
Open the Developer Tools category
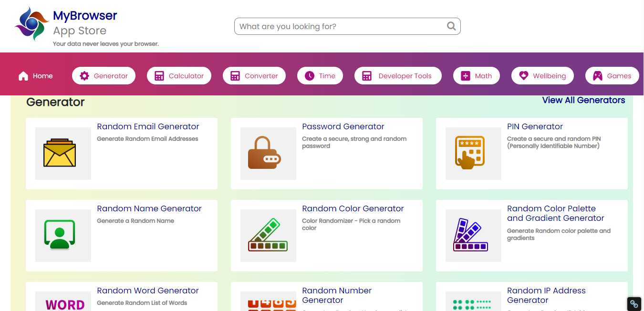pos(397,76)
